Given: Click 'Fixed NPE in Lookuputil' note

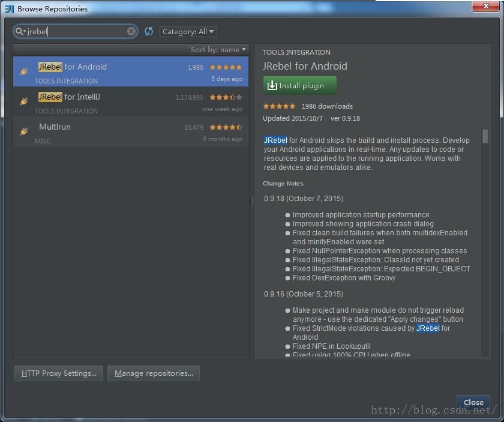Looking at the screenshot, I should point(331,346).
